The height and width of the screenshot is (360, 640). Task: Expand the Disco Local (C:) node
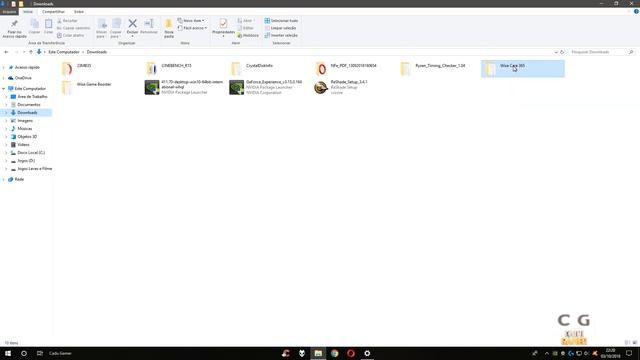6,153
